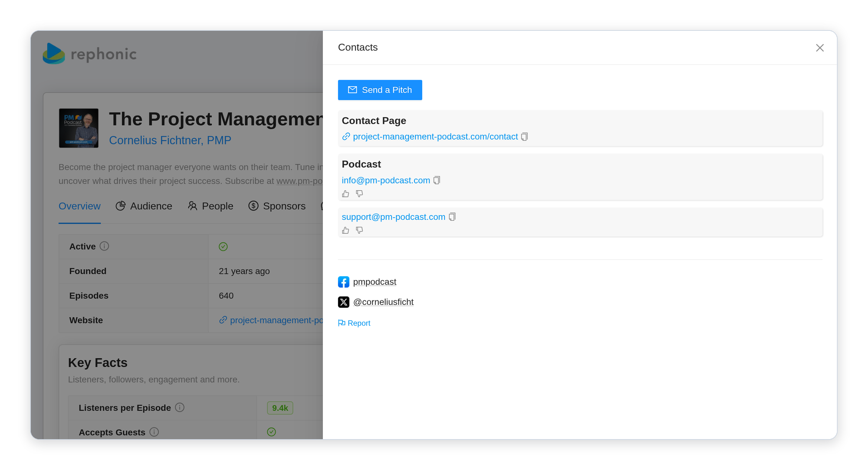This screenshot has width=868, height=470.
Task: Click the X (Twitter) logo icon
Action: click(x=344, y=302)
